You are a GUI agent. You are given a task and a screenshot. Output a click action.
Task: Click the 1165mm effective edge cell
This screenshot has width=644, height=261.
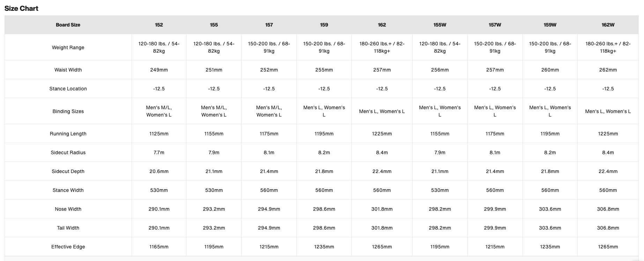(x=159, y=247)
